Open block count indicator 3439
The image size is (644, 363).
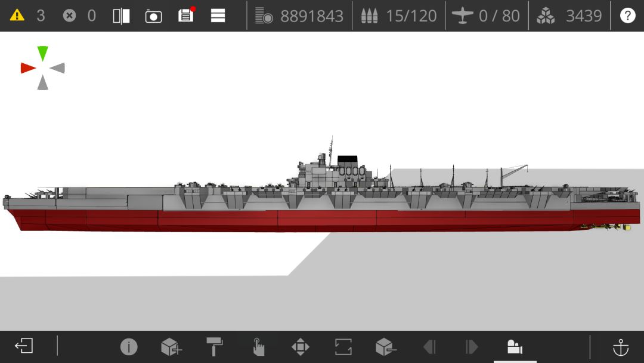569,16
